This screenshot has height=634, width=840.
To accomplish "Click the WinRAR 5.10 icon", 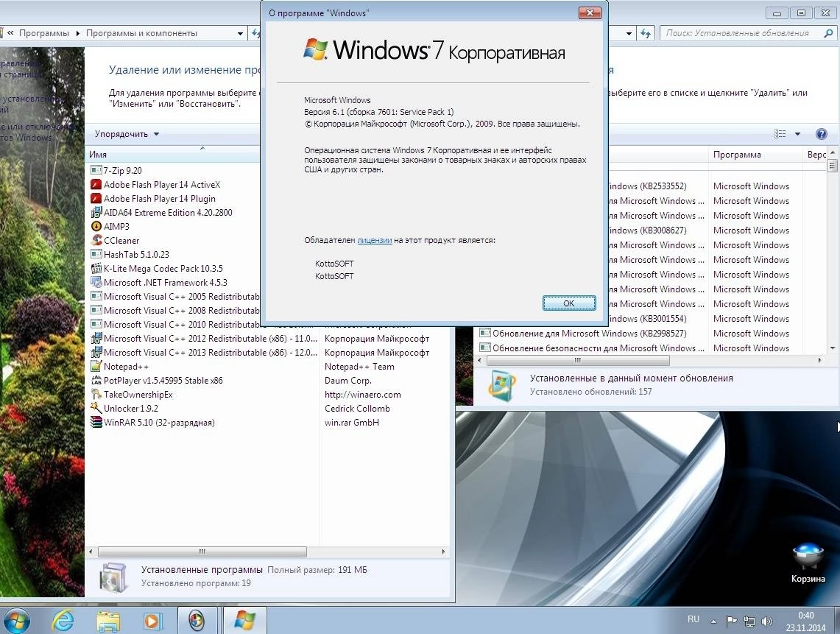I will [x=96, y=422].
